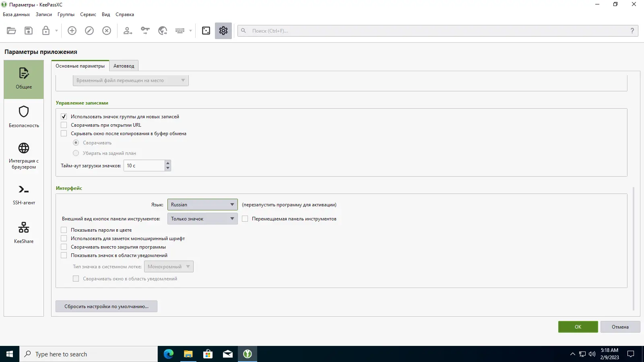Enable Скрывать окно после копирования
The width and height of the screenshot is (644, 362).
click(x=64, y=134)
